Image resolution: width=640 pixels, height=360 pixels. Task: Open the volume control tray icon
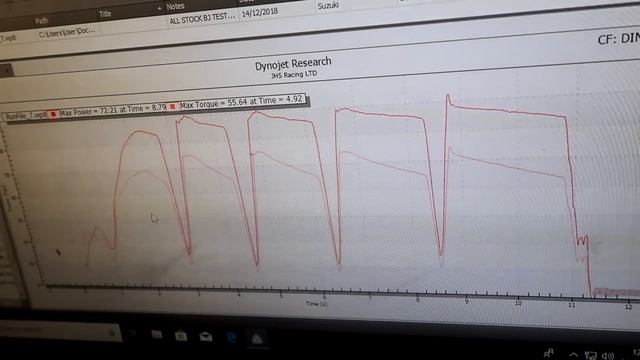[x=608, y=356]
